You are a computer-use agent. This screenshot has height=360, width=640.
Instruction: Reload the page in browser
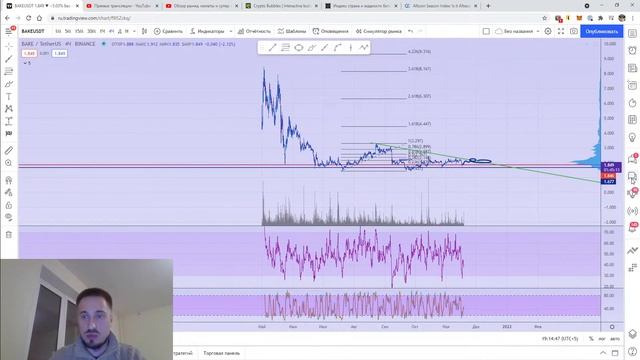[28, 18]
